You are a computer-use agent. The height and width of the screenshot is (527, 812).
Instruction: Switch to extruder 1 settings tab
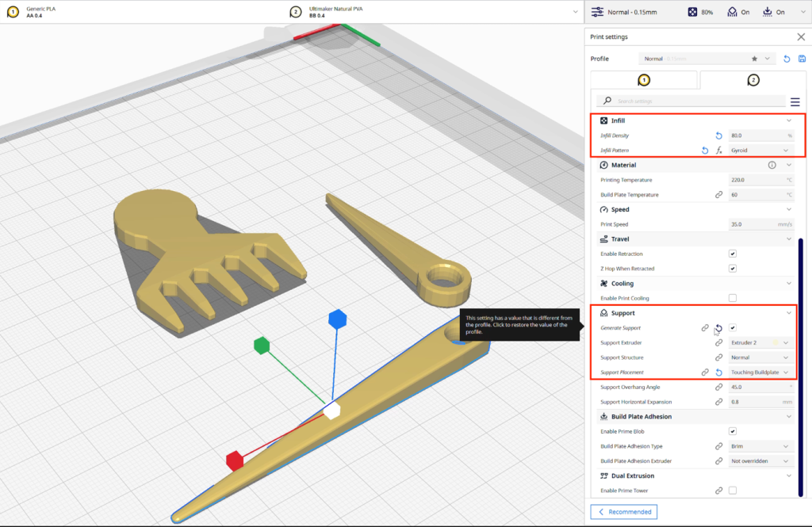[x=644, y=80]
